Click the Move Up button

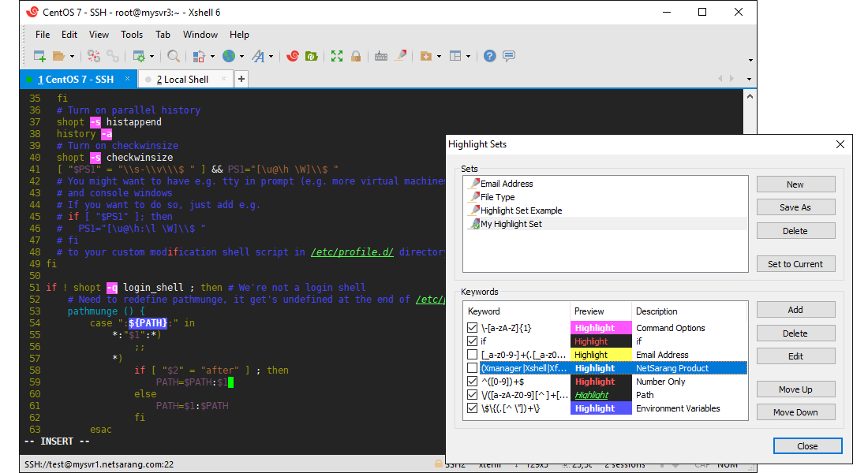click(795, 389)
